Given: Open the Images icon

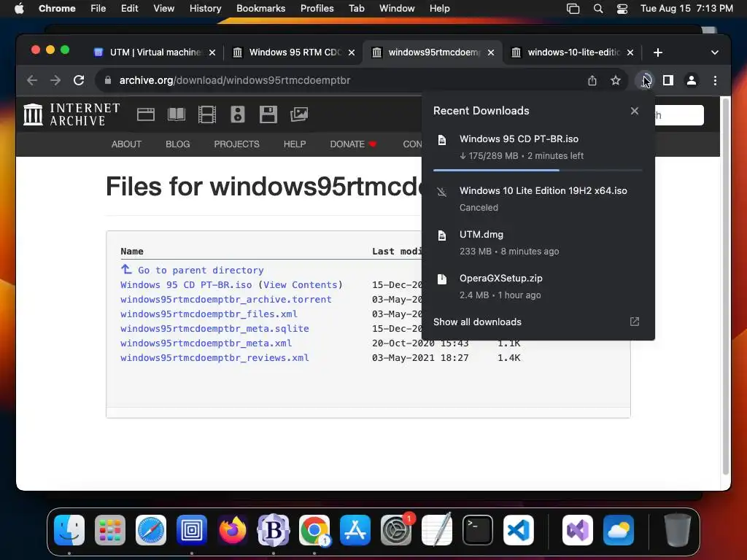Looking at the screenshot, I should tap(298, 114).
